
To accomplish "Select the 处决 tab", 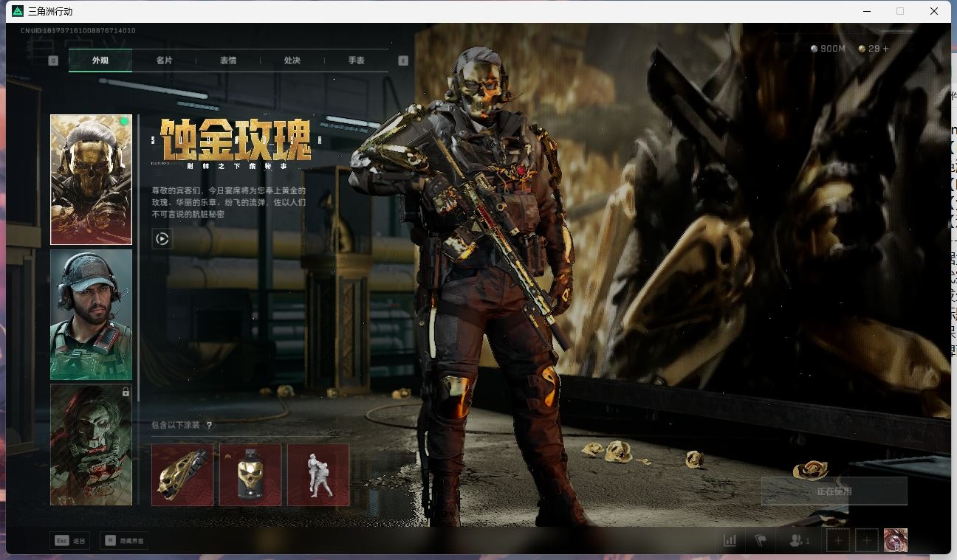I will (x=292, y=61).
